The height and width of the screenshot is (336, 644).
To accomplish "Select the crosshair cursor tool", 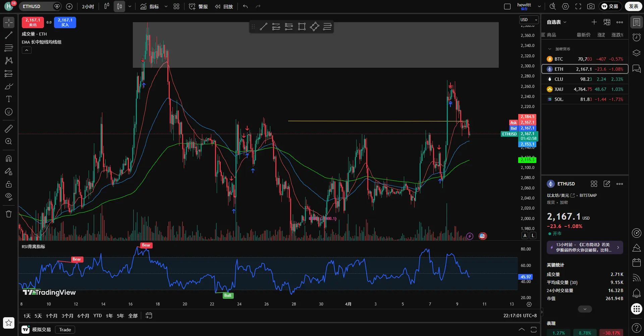I will pyautogui.click(x=9, y=22).
